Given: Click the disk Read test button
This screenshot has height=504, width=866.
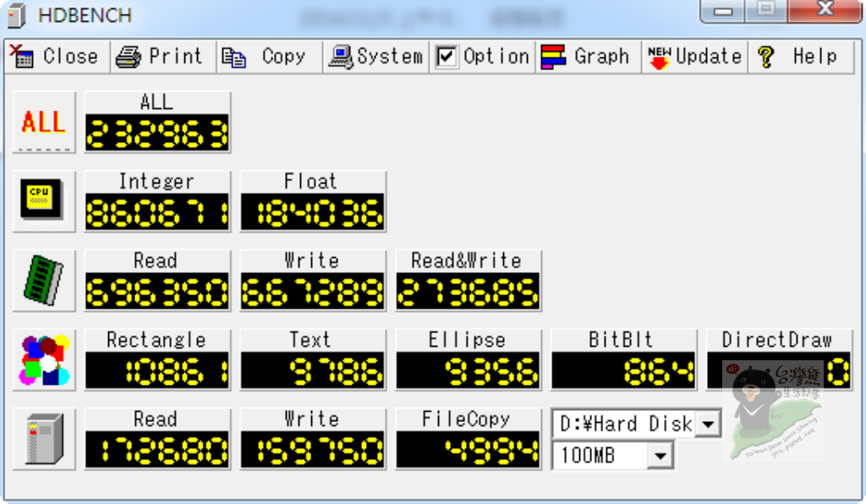Looking at the screenshot, I should pos(157,439).
